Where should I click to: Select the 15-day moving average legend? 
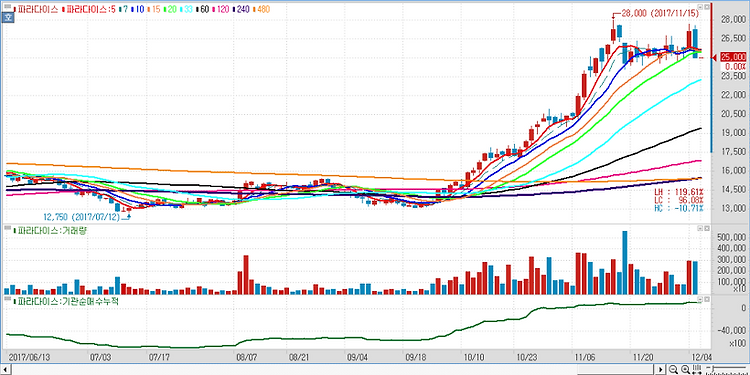pyautogui.click(x=154, y=9)
